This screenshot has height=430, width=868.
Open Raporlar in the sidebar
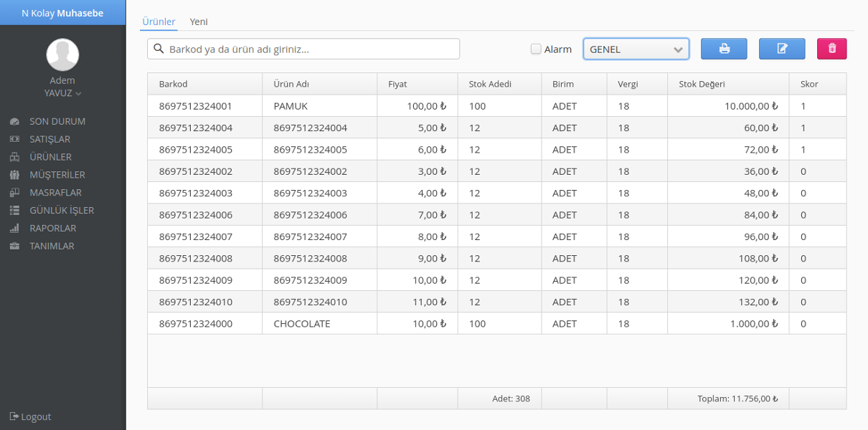click(x=52, y=228)
